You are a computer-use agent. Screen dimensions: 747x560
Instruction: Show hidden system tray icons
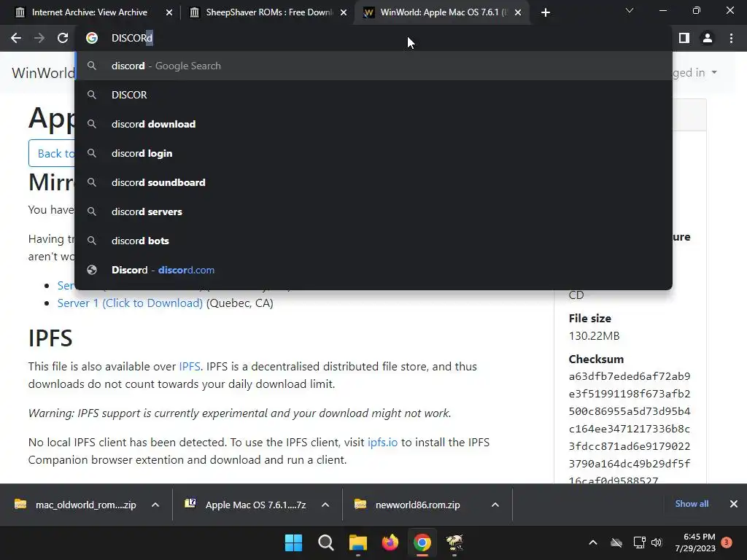click(x=593, y=542)
